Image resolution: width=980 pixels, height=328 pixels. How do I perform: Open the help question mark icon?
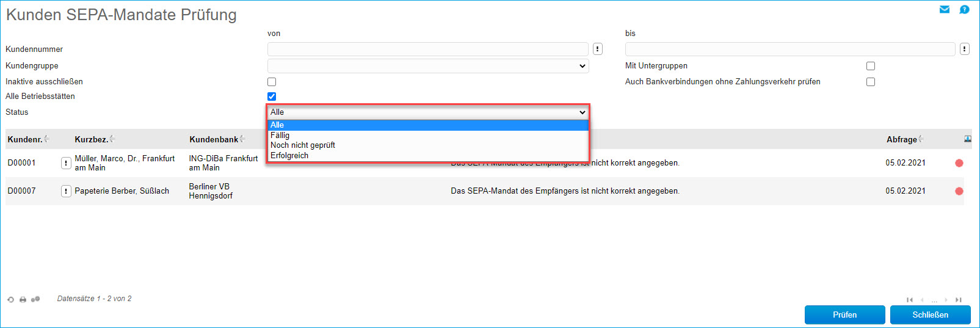[x=964, y=9]
